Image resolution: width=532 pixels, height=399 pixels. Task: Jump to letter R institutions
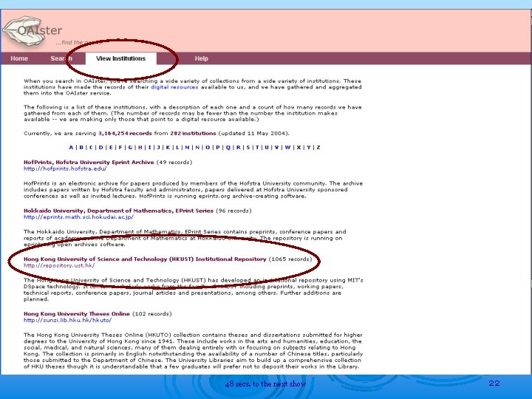pyautogui.click(x=238, y=148)
